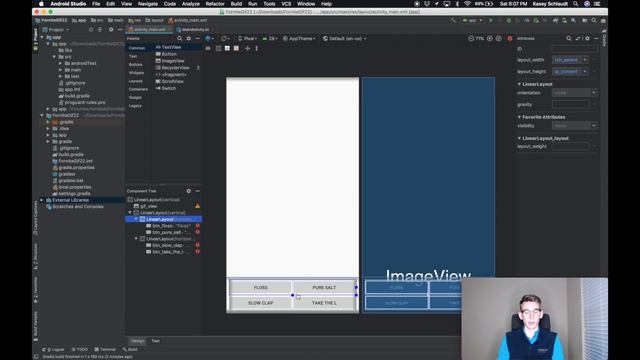Open the API 28 version dropdown
The height and width of the screenshot is (360, 640).
point(270,38)
